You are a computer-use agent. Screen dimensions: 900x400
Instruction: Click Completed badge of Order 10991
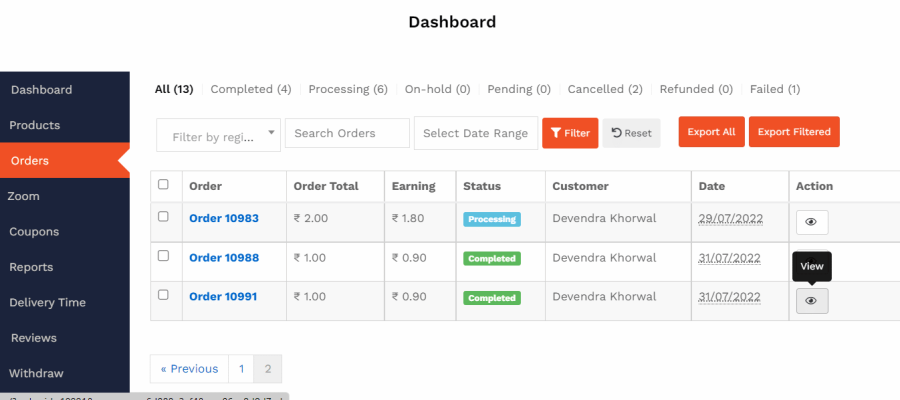point(492,298)
